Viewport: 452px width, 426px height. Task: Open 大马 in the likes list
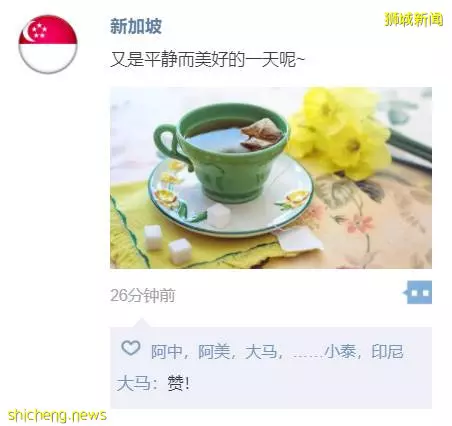[261, 352]
